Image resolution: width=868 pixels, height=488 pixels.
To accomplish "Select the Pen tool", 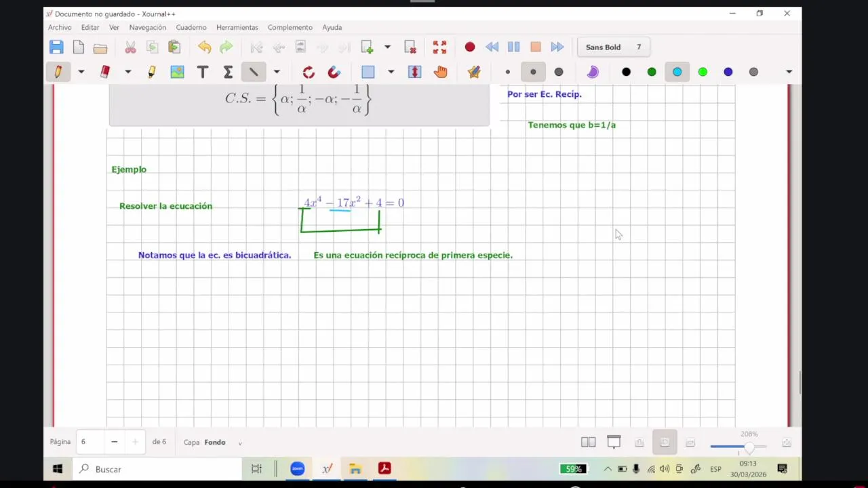I will point(58,72).
